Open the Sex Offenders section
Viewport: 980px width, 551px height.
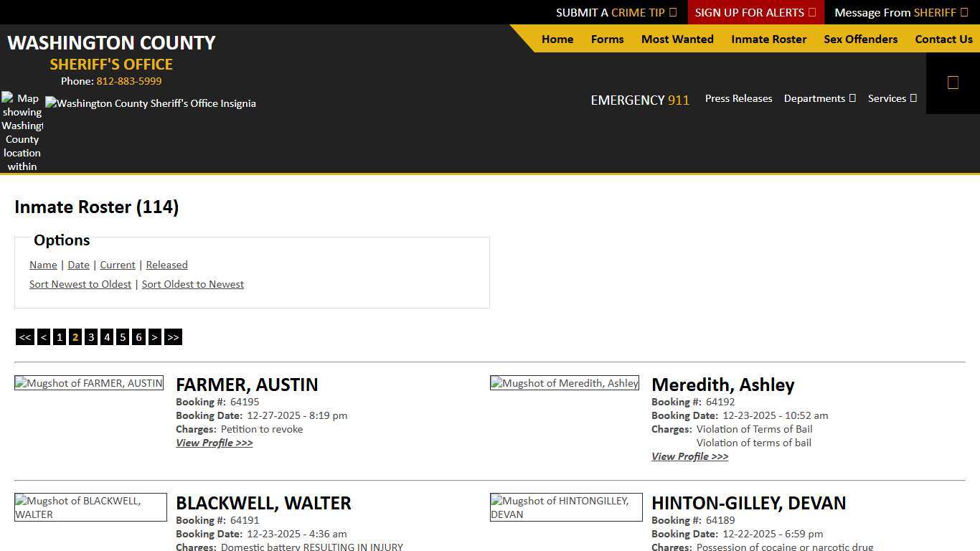coord(860,39)
